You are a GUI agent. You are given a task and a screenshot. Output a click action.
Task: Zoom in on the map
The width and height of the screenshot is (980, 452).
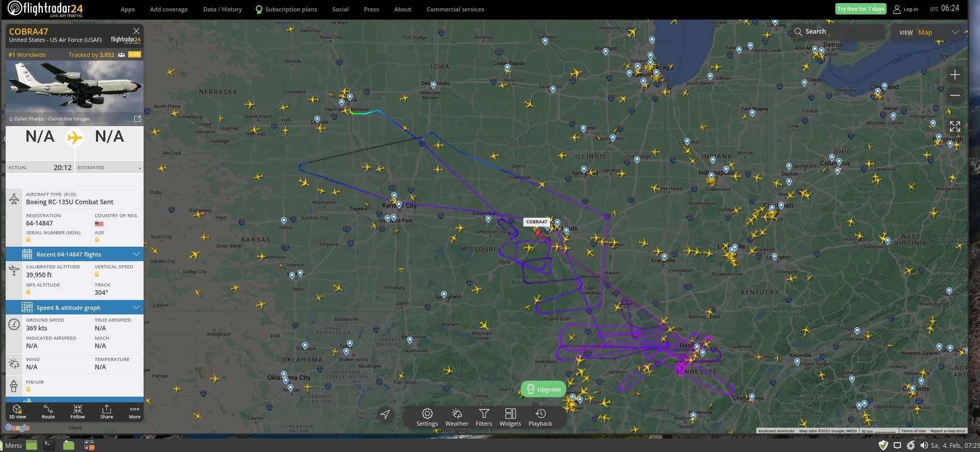(955, 75)
